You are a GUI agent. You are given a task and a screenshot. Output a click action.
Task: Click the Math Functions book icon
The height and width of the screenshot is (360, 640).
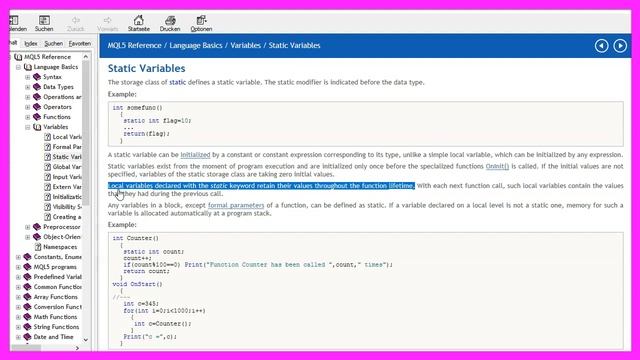[27, 317]
